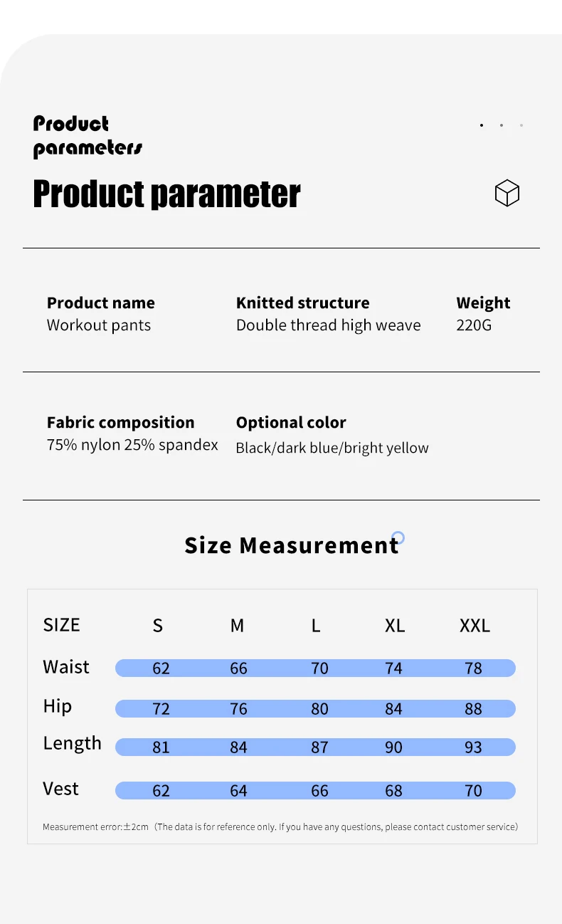
Task: Click the 3D cube box icon
Action: coord(507,193)
